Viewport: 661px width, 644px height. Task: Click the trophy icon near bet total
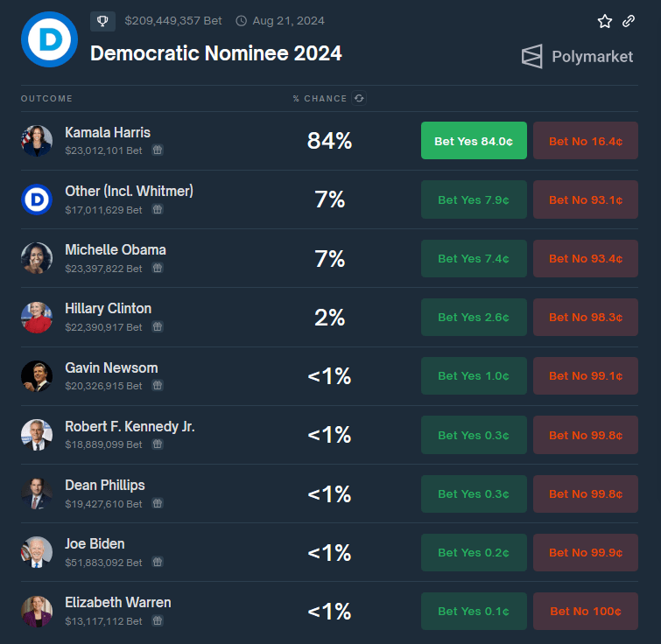102,21
